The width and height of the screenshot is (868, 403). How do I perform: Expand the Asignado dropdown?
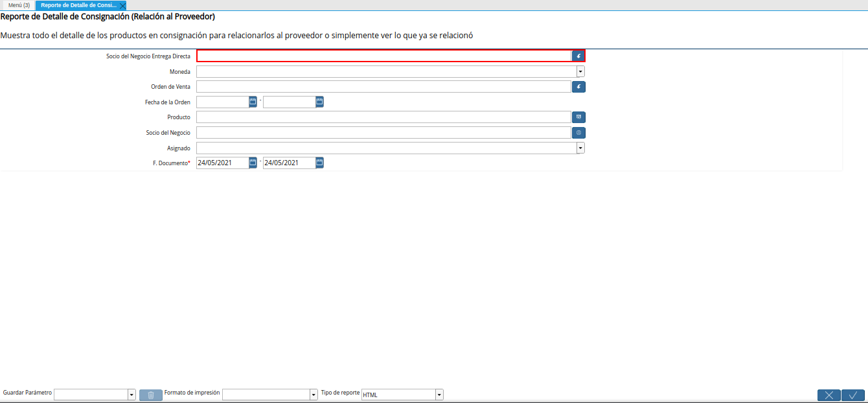pos(580,148)
